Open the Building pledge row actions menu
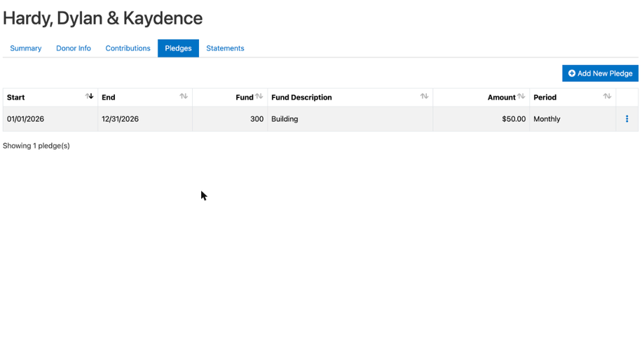This screenshot has width=644, height=339. pos(626,119)
